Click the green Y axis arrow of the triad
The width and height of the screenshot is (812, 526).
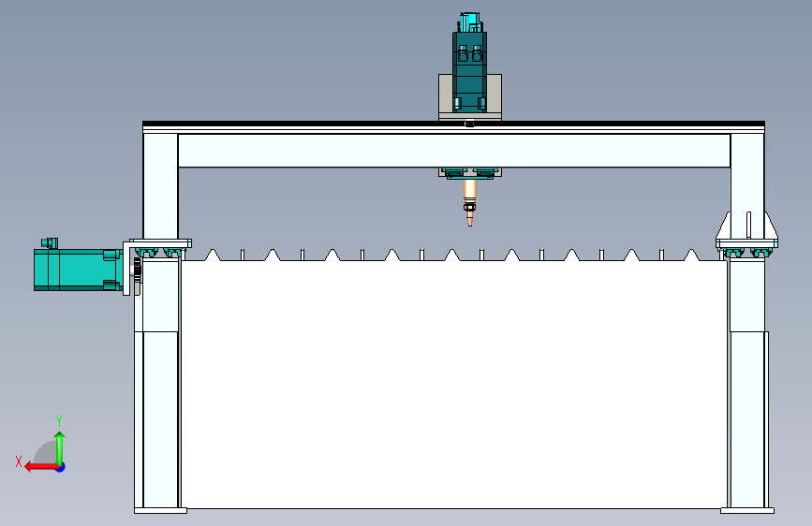60,448
